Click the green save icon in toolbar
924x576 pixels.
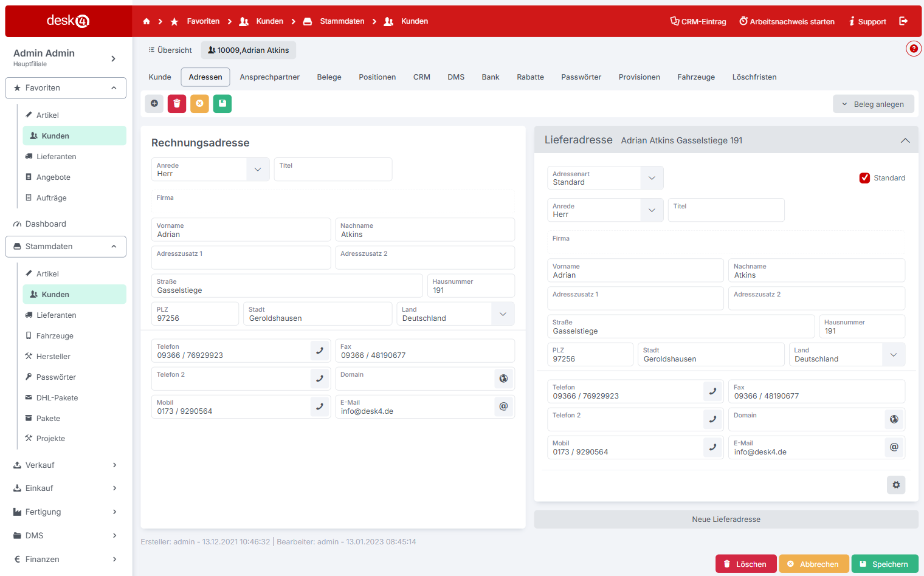pyautogui.click(x=222, y=104)
